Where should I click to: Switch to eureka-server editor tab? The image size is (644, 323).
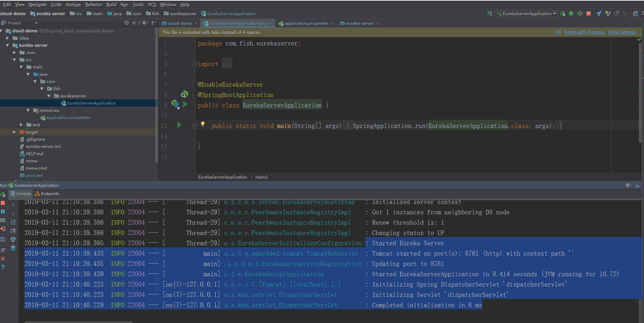tap(359, 23)
